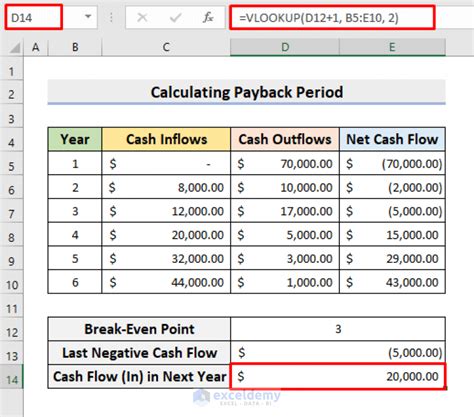Select the Year 1 cash inflow dash cell
The image size is (474, 417).
(x=166, y=164)
